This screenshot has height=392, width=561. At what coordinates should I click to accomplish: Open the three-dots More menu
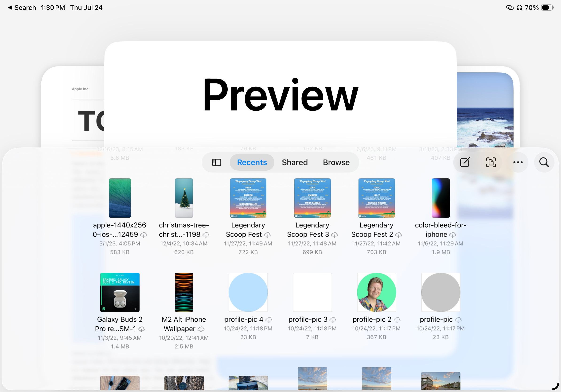pyautogui.click(x=518, y=163)
